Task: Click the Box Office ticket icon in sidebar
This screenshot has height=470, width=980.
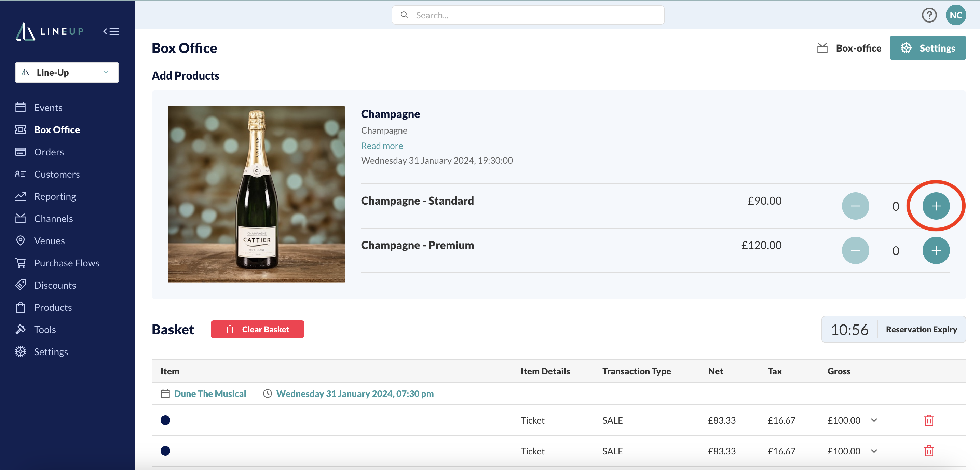Action: 21,130
